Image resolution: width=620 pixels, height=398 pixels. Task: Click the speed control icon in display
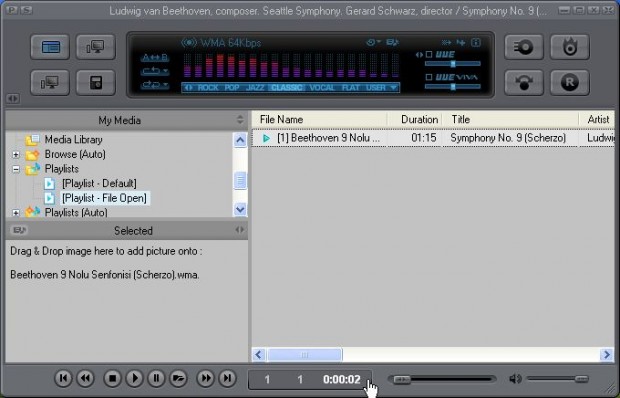(x=461, y=42)
